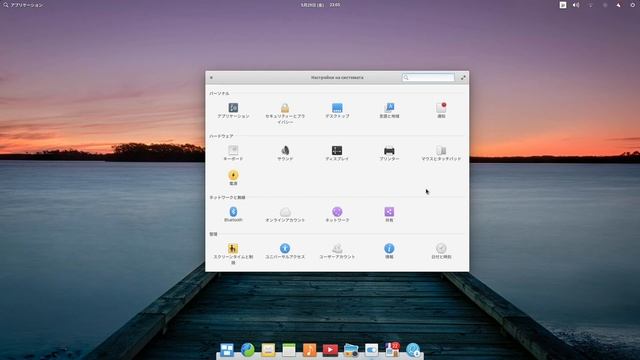Click System Settings toggle icon in dock

pyautogui.click(x=371, y=350)
